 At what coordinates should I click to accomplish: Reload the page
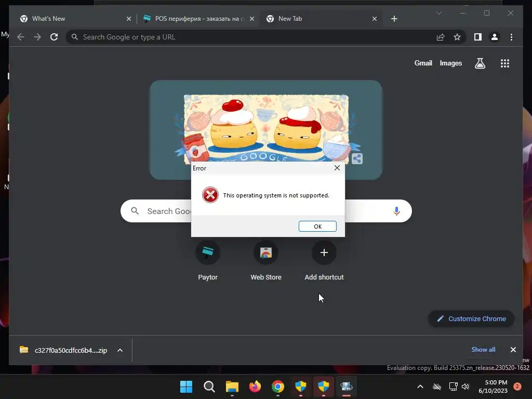click(54, 37)
